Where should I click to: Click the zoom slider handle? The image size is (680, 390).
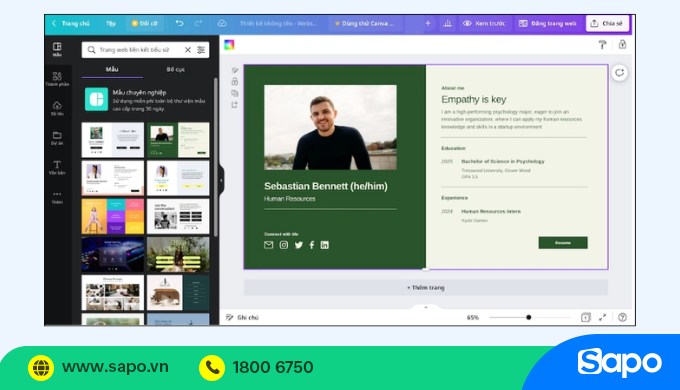coord(529,318)
